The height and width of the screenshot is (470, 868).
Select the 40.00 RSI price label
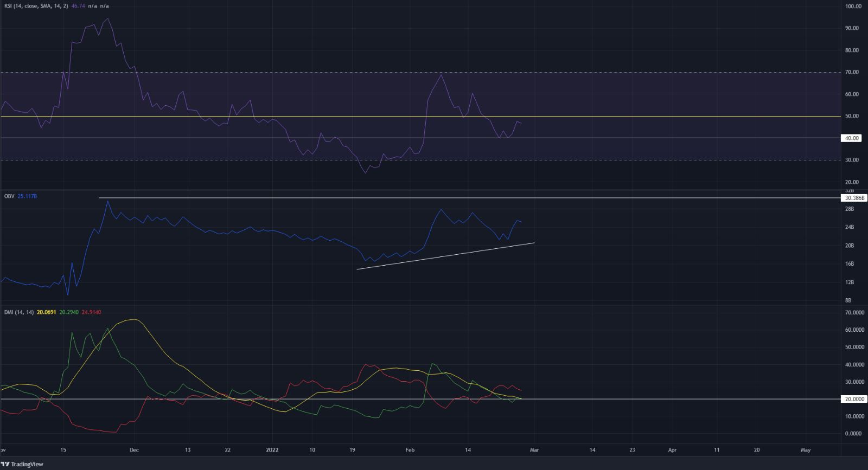click(x=852, y=138)
